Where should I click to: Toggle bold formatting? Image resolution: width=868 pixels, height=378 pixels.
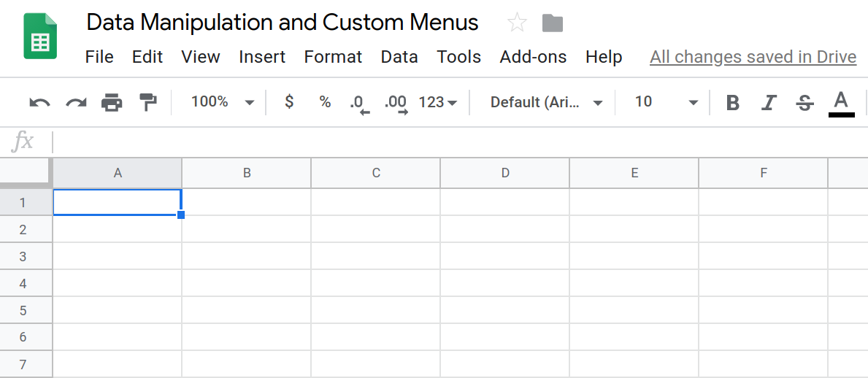coord(733,103)
